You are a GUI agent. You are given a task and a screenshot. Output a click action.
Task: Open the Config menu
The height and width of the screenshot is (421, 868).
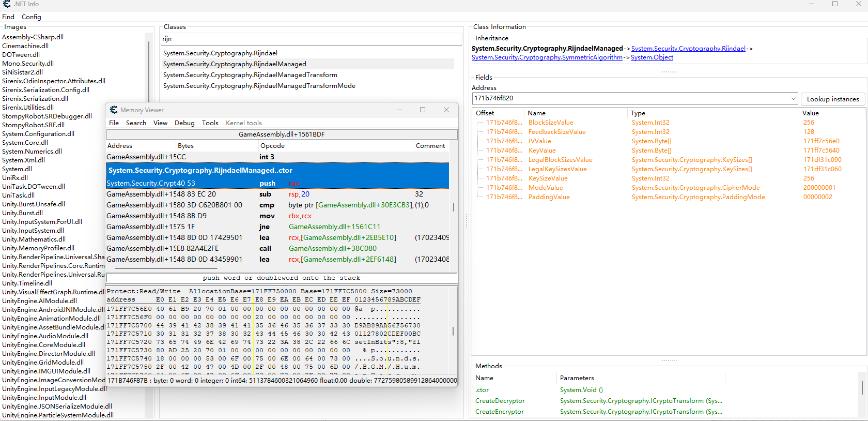click(x=31, y=17)
